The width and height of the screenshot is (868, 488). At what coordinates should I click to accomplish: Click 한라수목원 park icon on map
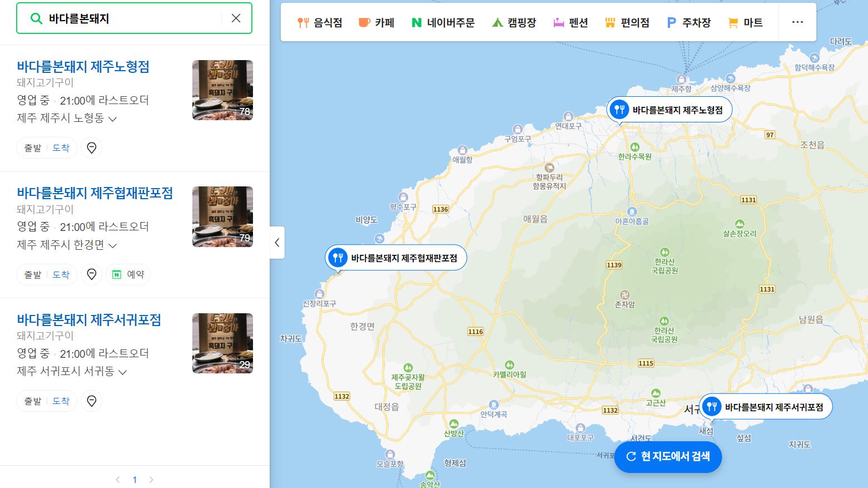(635, 147)
